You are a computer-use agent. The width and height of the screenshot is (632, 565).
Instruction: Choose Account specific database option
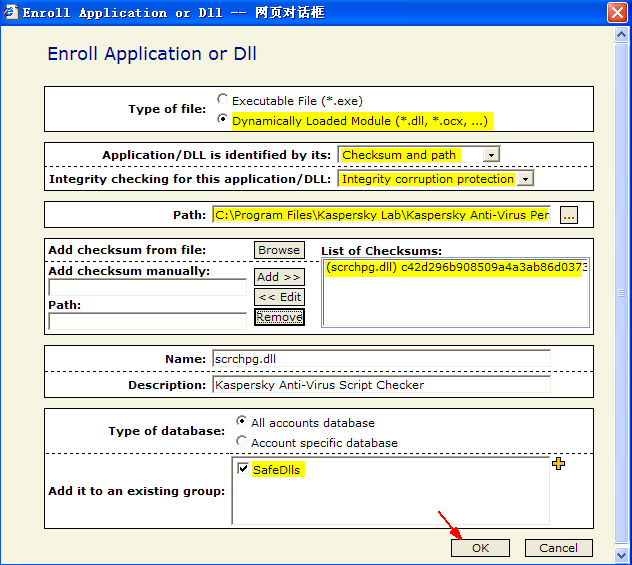tap(241, 441)
